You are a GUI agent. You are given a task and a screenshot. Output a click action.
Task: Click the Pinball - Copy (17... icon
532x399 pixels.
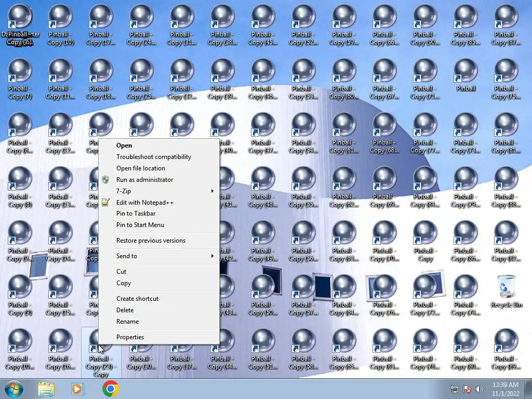click(101, 25)
